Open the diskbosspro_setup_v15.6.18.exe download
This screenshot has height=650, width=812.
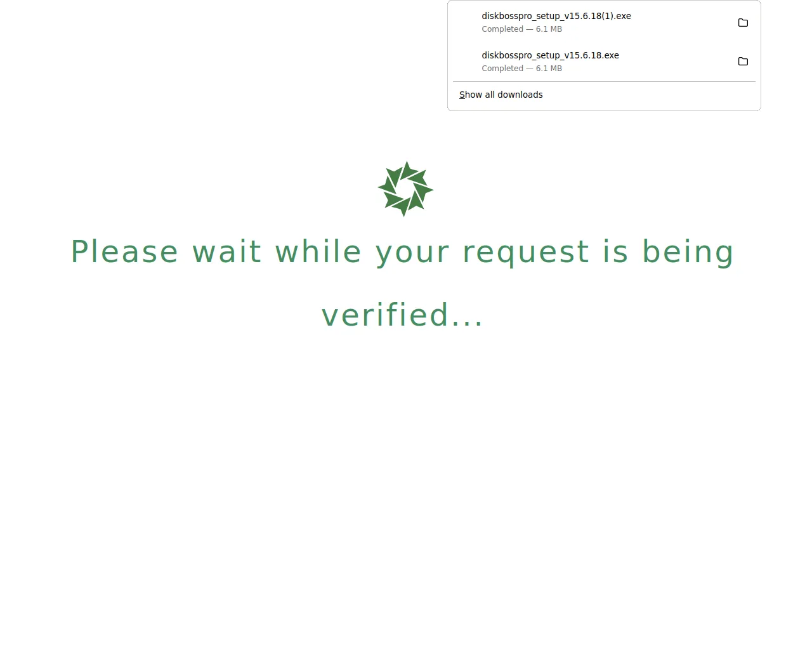[x=550, y=55]
